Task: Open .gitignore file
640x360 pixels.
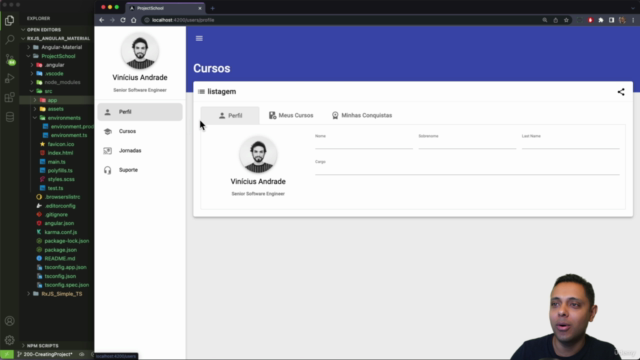Action: tap(56, 215)
